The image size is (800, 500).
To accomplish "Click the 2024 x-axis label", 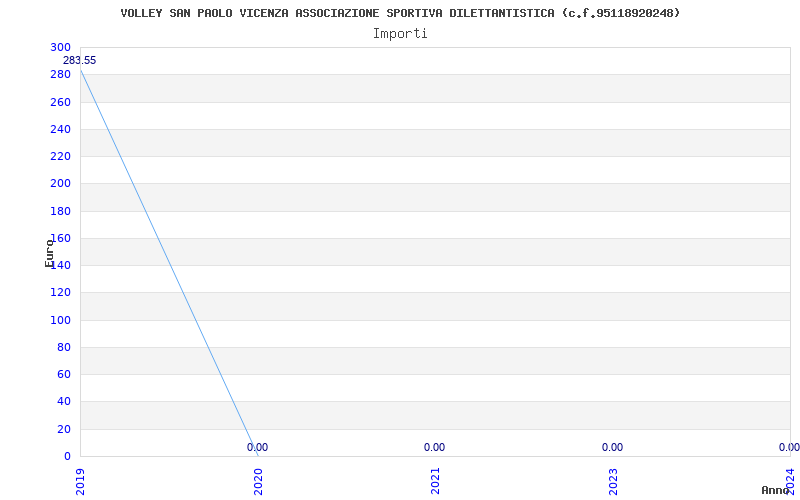I will click(x=790, y=482).
